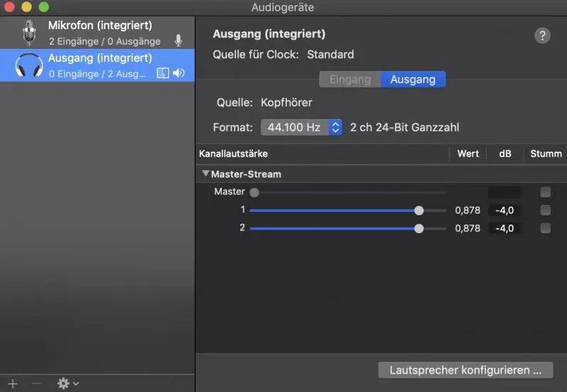Image resolution: width=567 pixels, height=392 pixels.
Task: Click the Finder system-sound indicator icon
Action: pyautogui.click(x=163, y=73)
